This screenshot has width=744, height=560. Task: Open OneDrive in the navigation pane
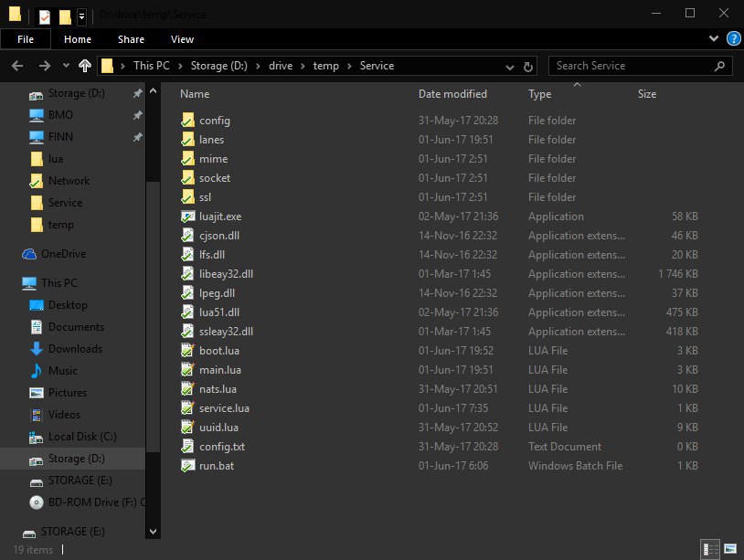63,254
